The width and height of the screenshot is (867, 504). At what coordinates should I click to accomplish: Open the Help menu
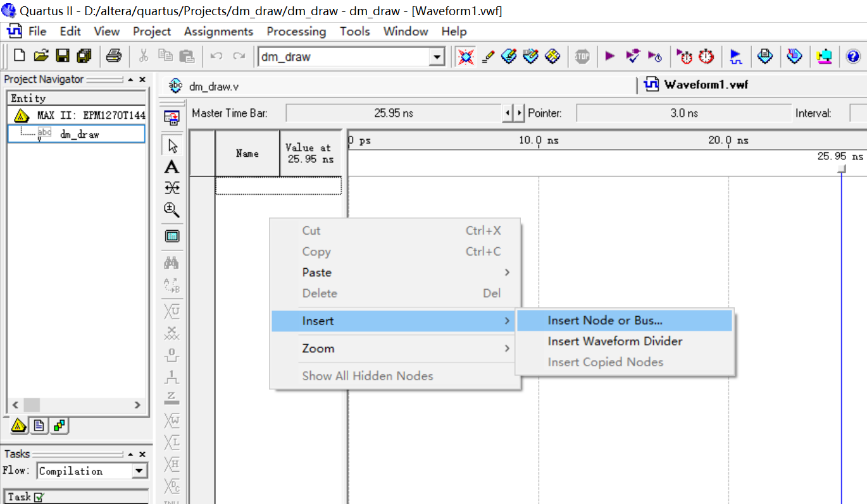(454, 31)
